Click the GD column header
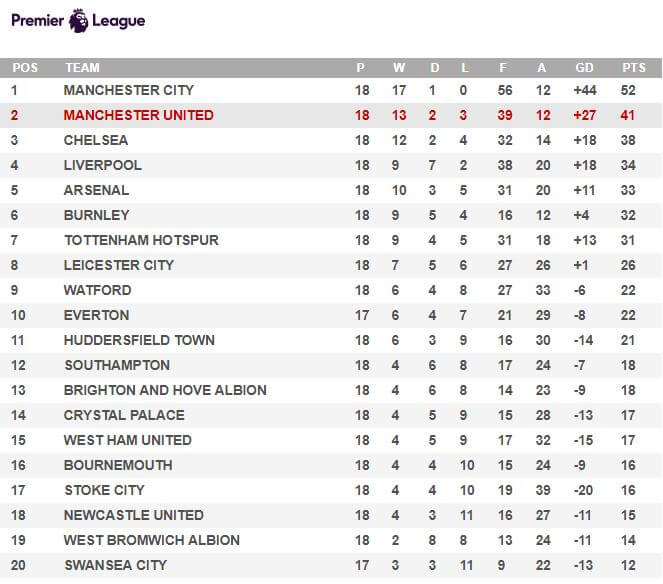Viewport: 663px width, 584px height. tap(584, 68)
